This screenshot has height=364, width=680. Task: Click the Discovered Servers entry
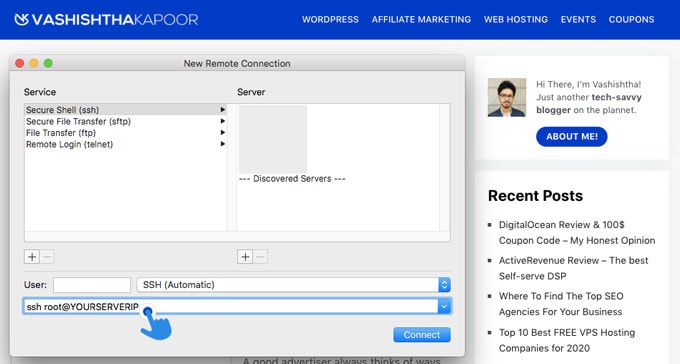[x=292, y=179]
